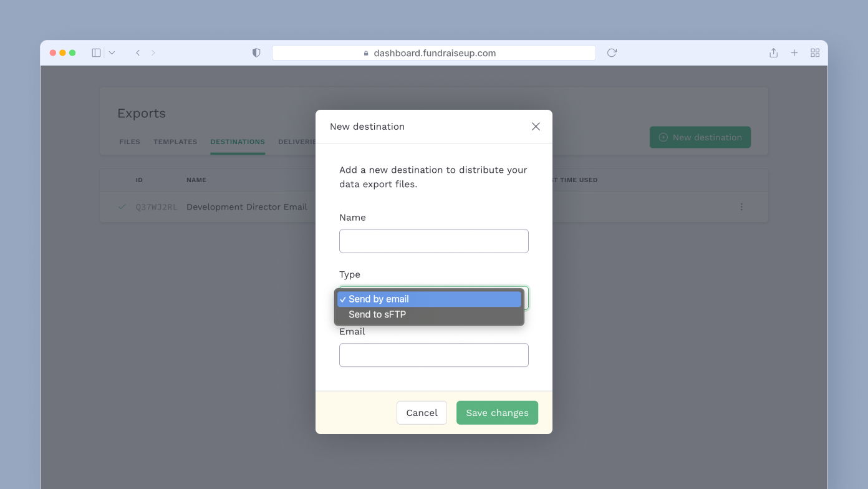
Task: Click the address bar URL
Action: click(434, 53)
